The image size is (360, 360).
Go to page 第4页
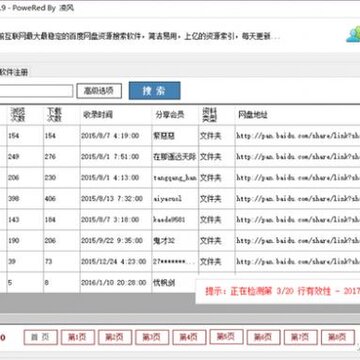coord(189,337)
